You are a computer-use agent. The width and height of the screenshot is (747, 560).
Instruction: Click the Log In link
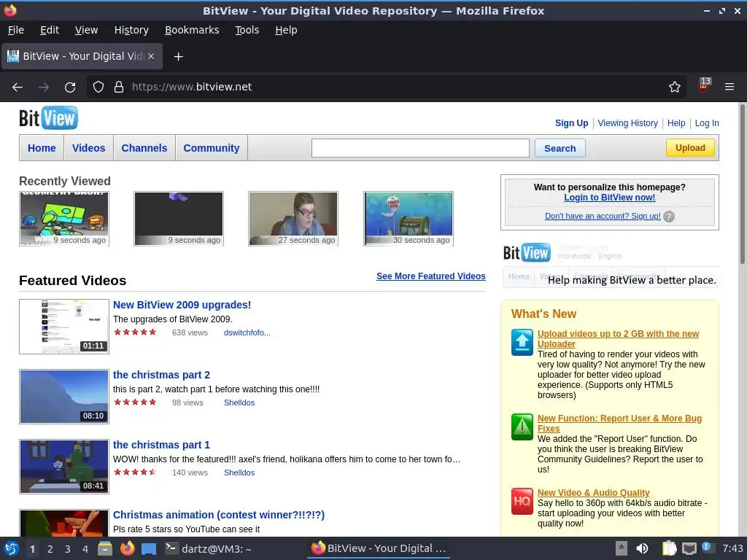(706, 122)
